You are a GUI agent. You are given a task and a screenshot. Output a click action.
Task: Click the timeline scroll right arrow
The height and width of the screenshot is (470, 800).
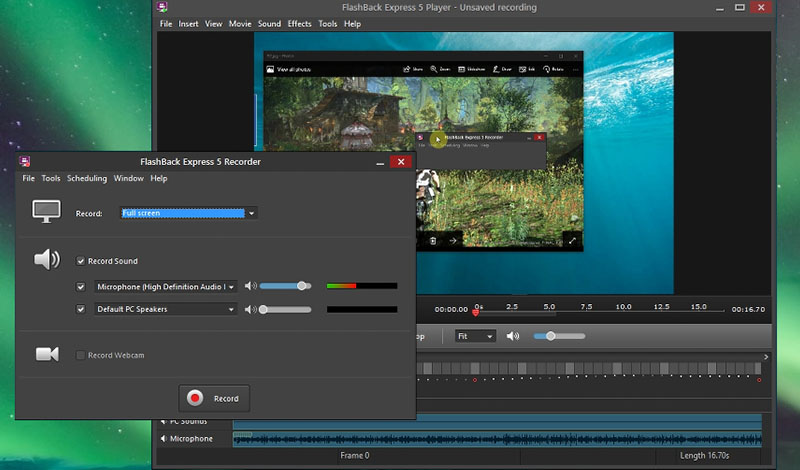[x=766, y=357]
